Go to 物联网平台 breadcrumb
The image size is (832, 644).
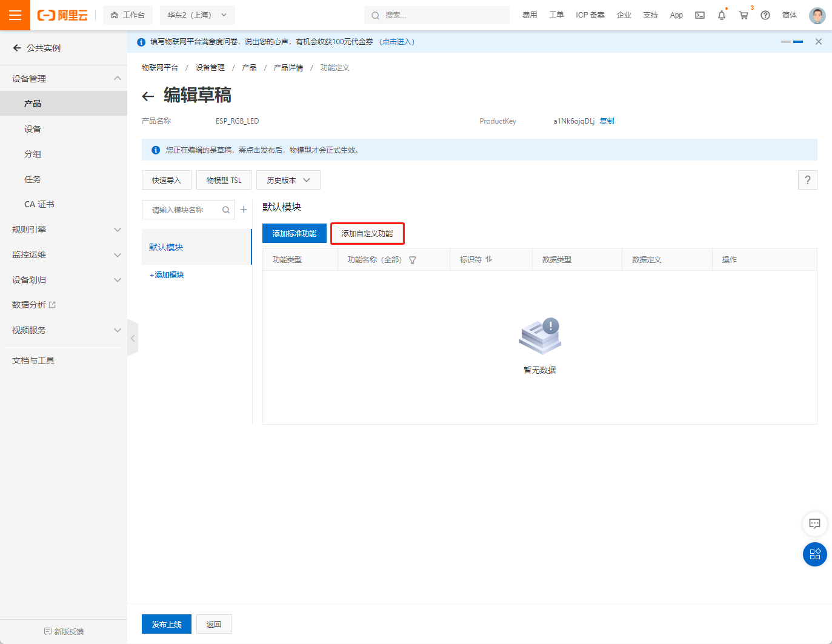(160, 68)
